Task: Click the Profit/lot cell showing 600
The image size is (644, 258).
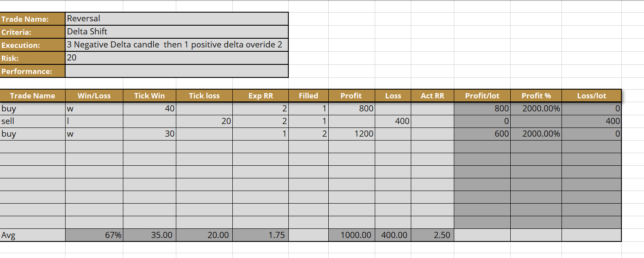Action: 482,134
